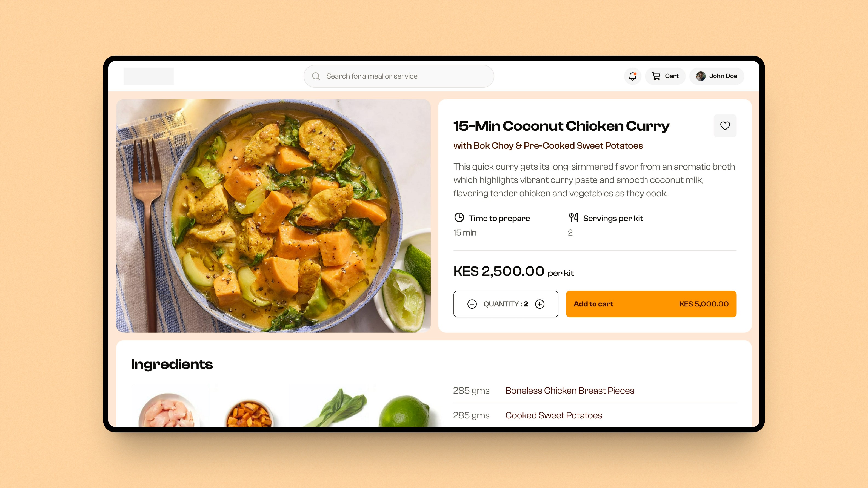Decrease quantity with the minus icon

click(472, 304)
